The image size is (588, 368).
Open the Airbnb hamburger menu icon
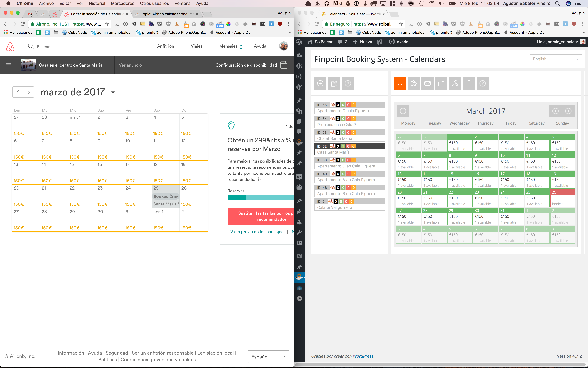click(9, 65)
